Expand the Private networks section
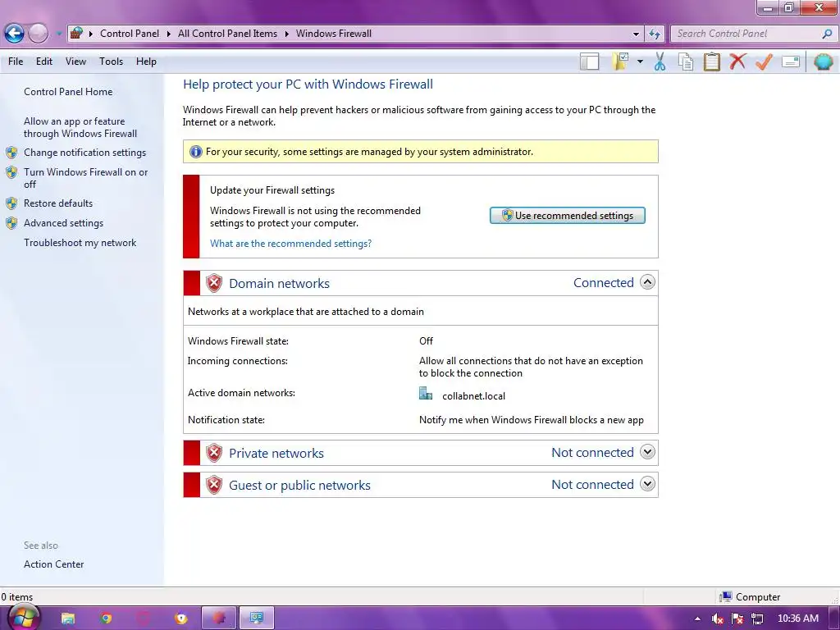The height and width of the screenshot is (630, 840). pos(647,452)
